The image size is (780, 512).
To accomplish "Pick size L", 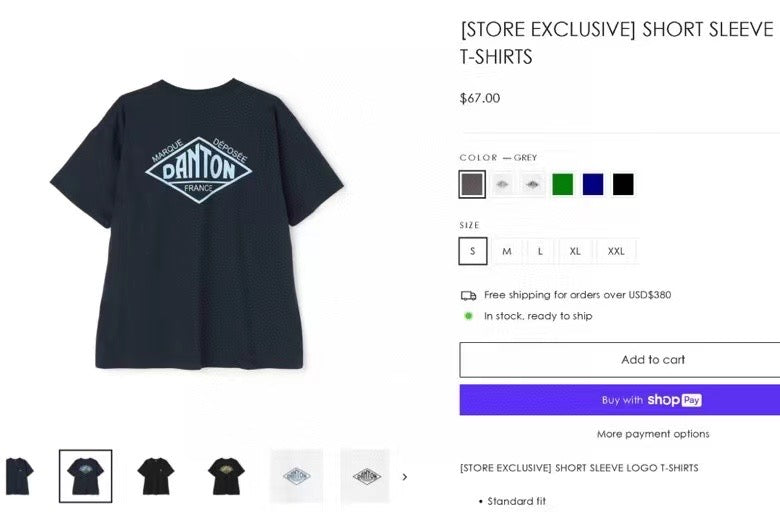I will [x=540, y=251].
